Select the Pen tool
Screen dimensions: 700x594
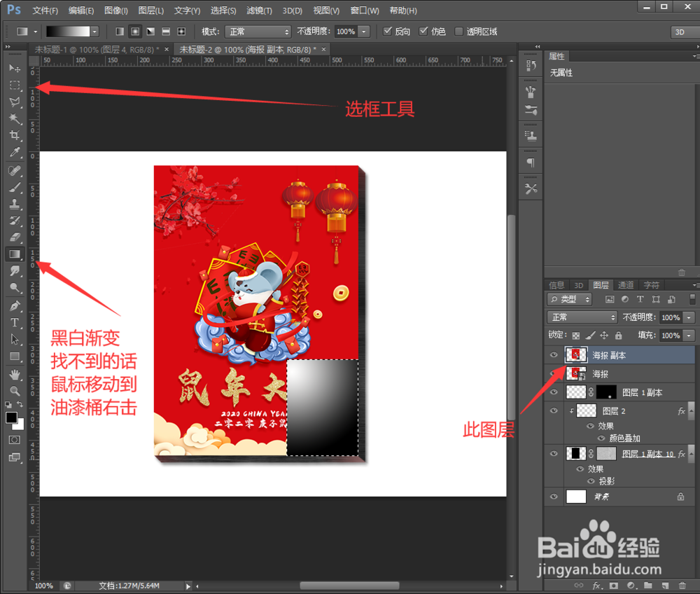coord(15,306)
